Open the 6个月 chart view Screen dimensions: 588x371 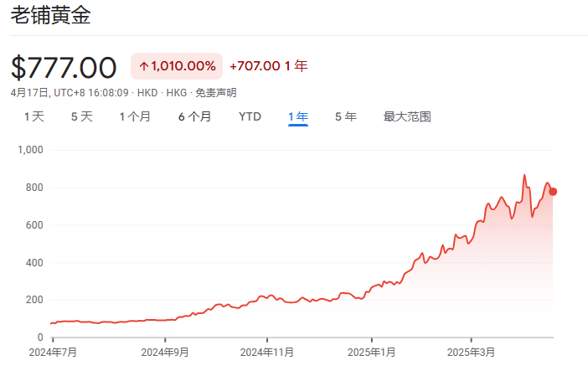(x=194, y=116)
